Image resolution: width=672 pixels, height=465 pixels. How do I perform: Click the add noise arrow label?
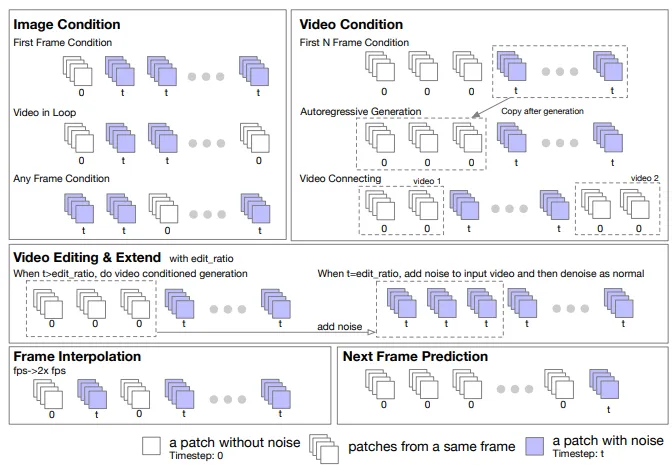point(339,327)
